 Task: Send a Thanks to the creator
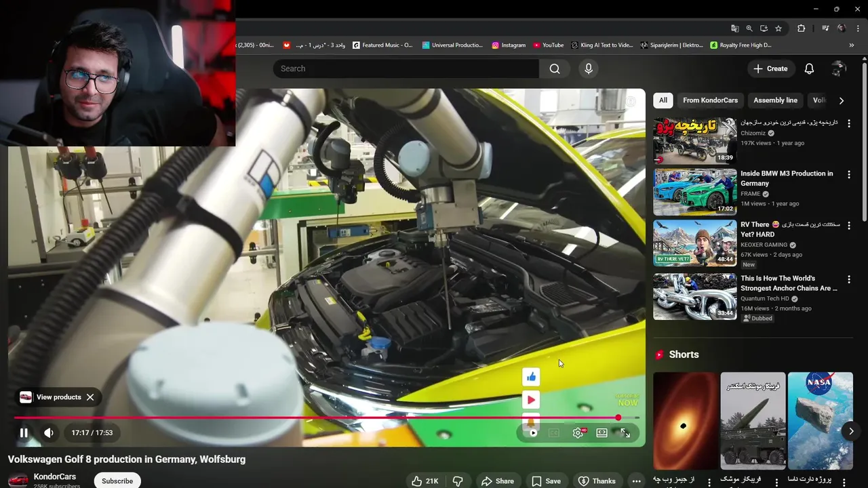tap(597, 481)
